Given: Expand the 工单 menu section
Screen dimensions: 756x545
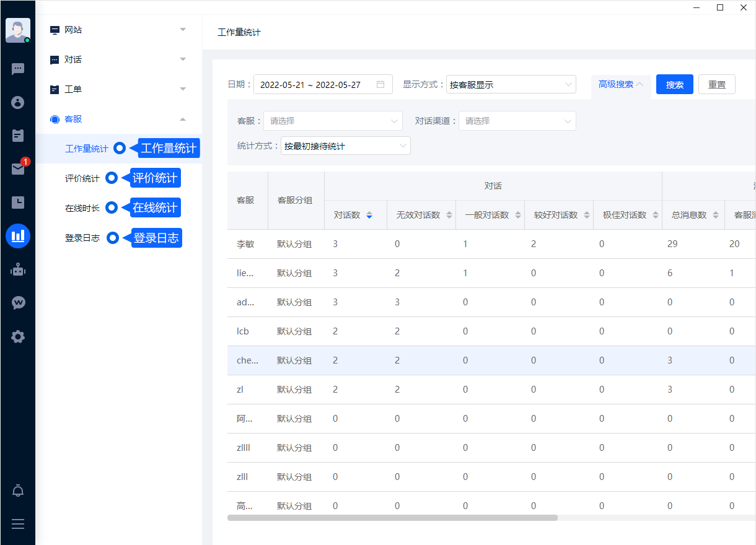Looking at the screenshot, I should (x=118, y=89).
